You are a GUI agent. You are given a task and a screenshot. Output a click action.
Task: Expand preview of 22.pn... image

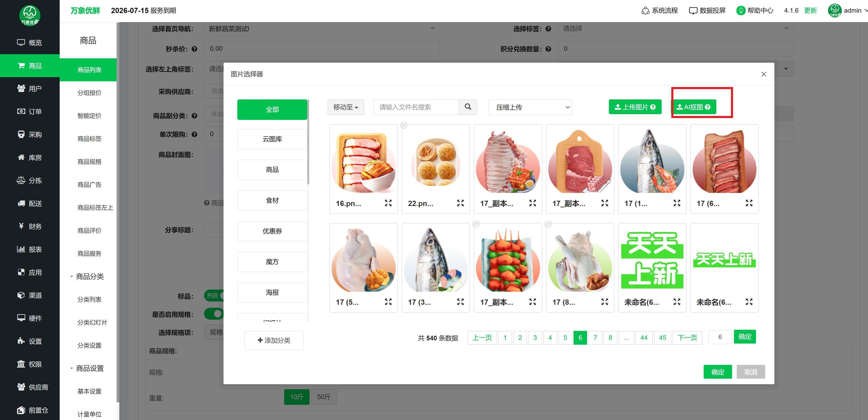tap(460, 203)
